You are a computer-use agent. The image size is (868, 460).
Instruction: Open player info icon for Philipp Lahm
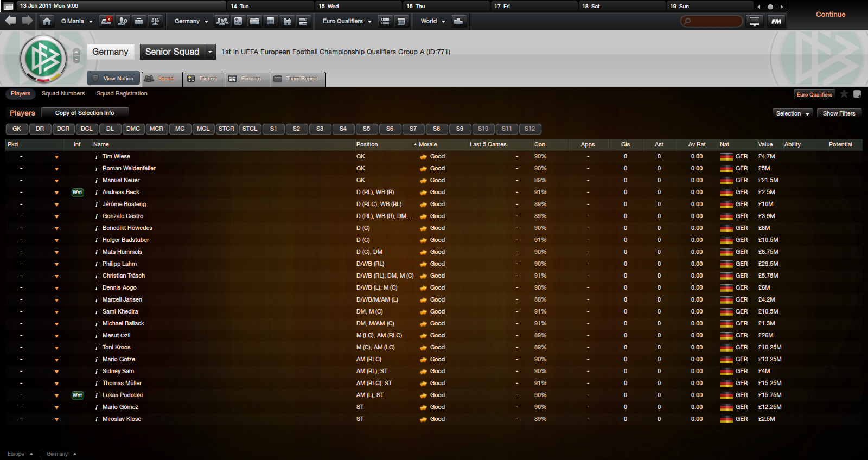pos(97,264)
